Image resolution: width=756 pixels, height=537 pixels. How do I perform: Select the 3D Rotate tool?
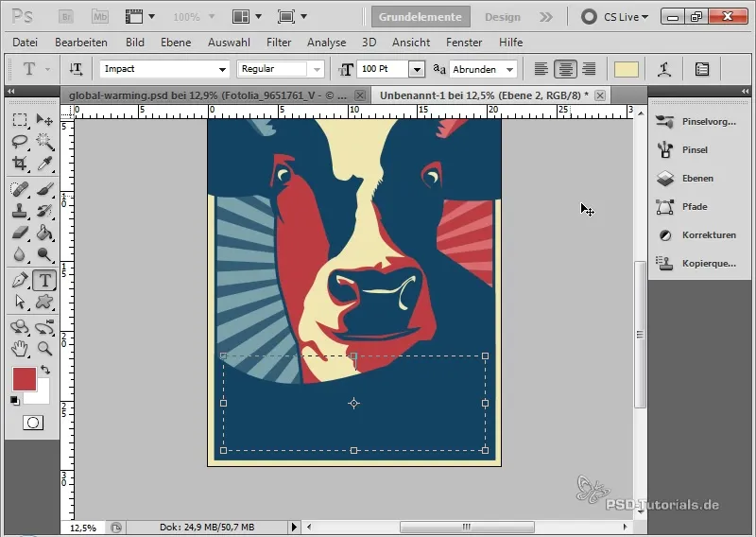(x=20, y=327)
